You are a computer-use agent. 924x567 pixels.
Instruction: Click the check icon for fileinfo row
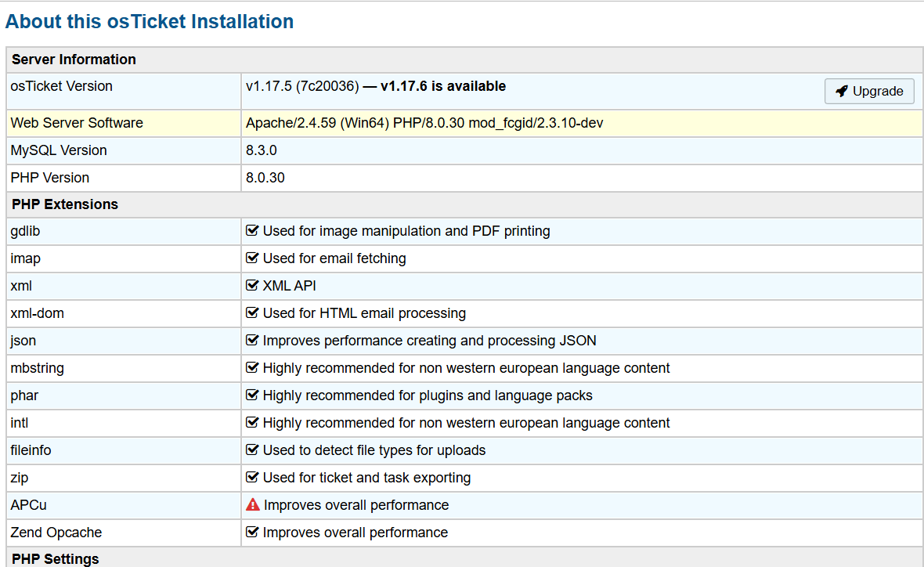[252, 450]
